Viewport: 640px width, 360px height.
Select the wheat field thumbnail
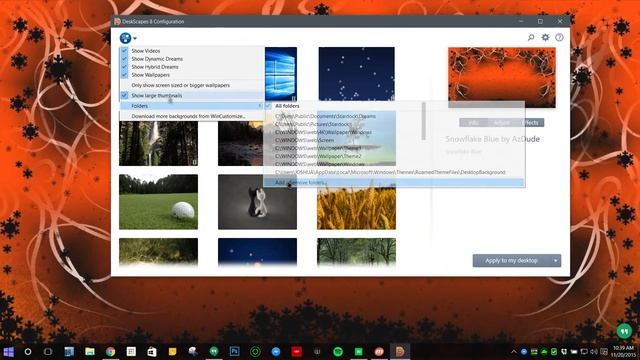[356, 208]
